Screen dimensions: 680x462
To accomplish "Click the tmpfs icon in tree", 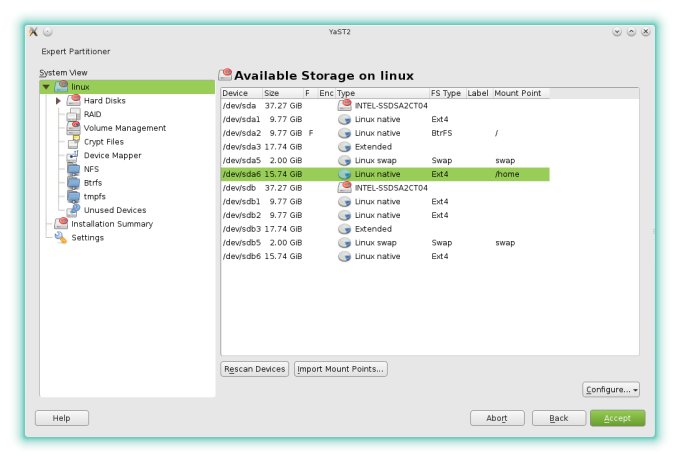I will [73, 197].
